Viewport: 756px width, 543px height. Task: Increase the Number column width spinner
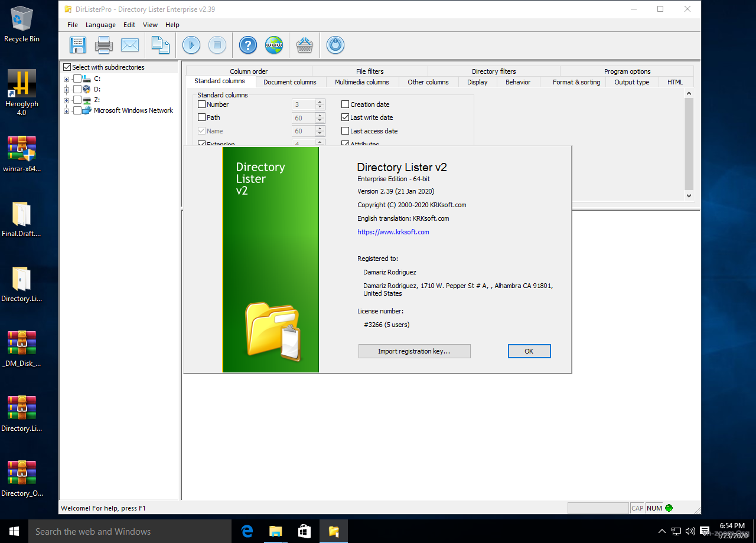coord(320,102)
